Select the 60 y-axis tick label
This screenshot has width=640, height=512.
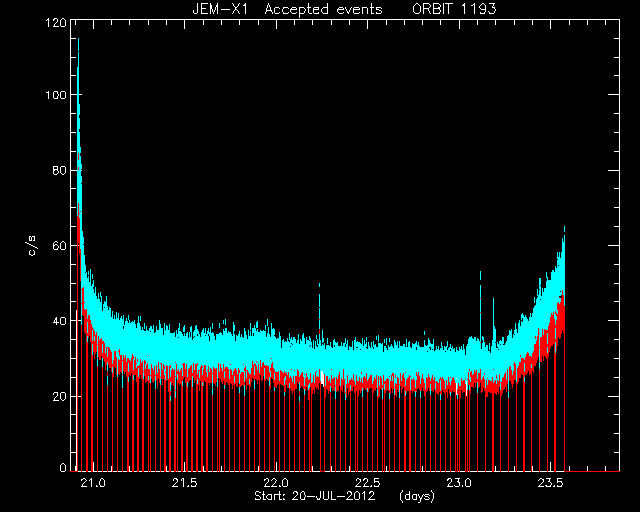click(x=60, y=245)
